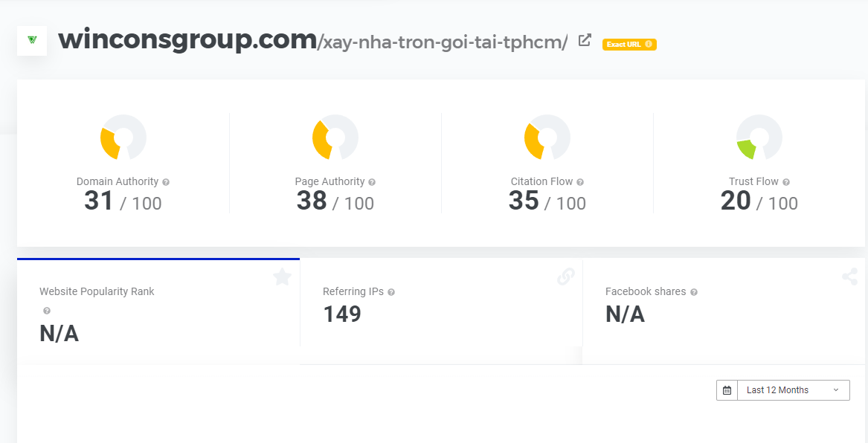Image resolution: width=868 pixels, height=443 pixels.
Task: Click help icon under Website Popularity Rank
Action: [x=47, y=311]
